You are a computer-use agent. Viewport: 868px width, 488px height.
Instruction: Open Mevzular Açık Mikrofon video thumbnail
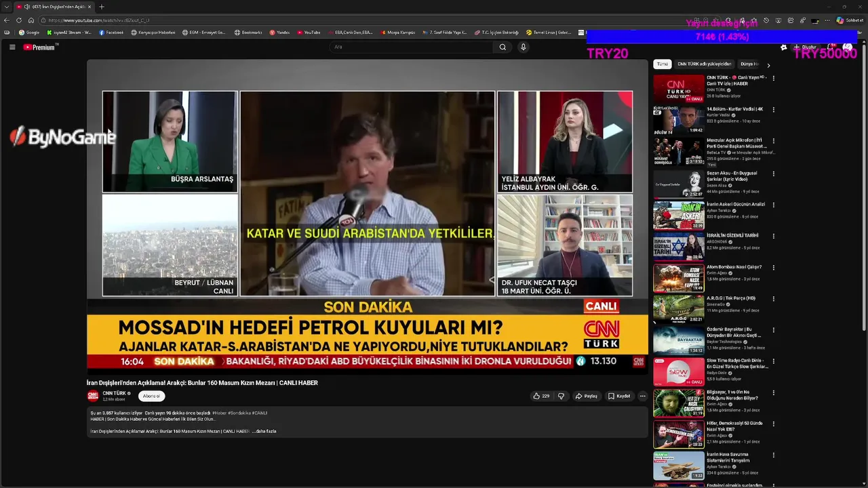click(679, 151)
